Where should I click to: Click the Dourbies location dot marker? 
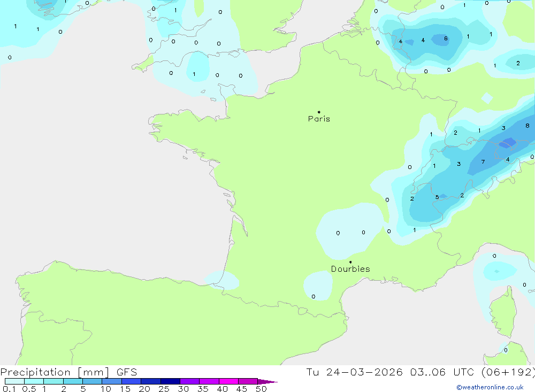[350, 262]
